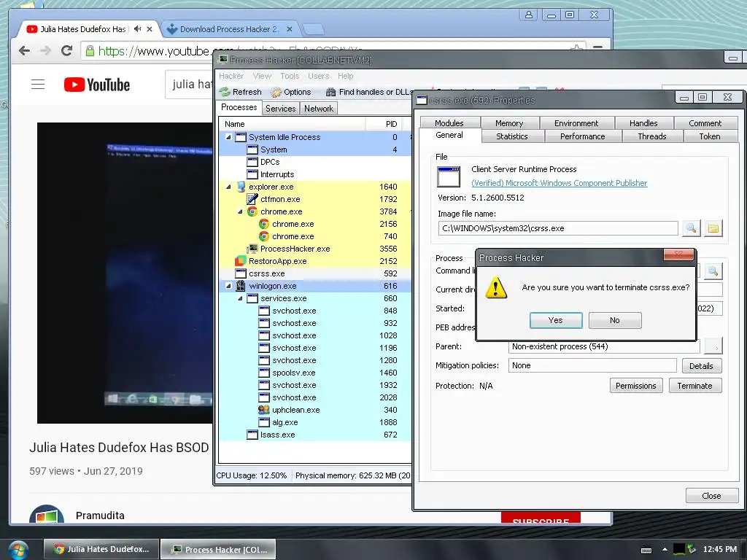This screenshot has height=560, width=747.
Task: Open the Users menu in Process Hacker
Action: tap(319, 76)
